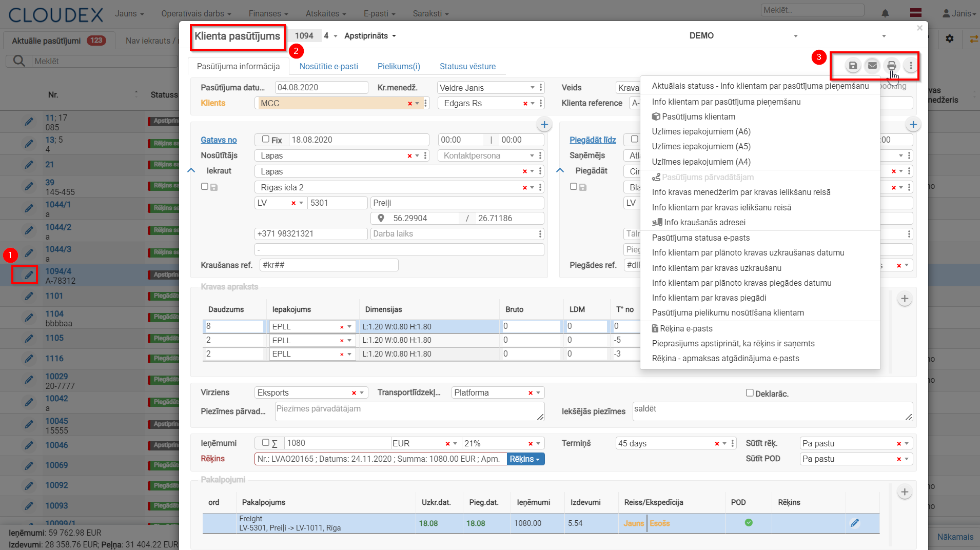980x550 pixels.
Task: Open the Atskaites menu in top bar
Action: (x=326, y=14)
